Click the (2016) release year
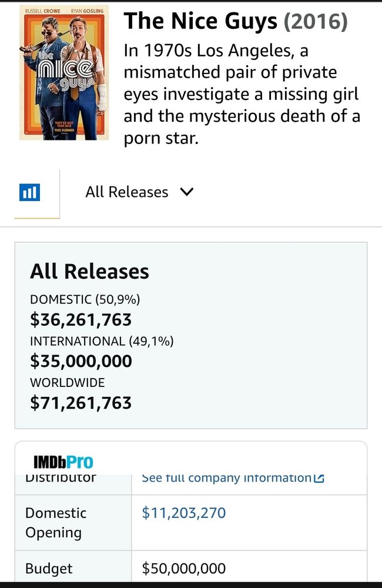Image resolution: width=382 pixels, height=588 pixels. (316, 22)
